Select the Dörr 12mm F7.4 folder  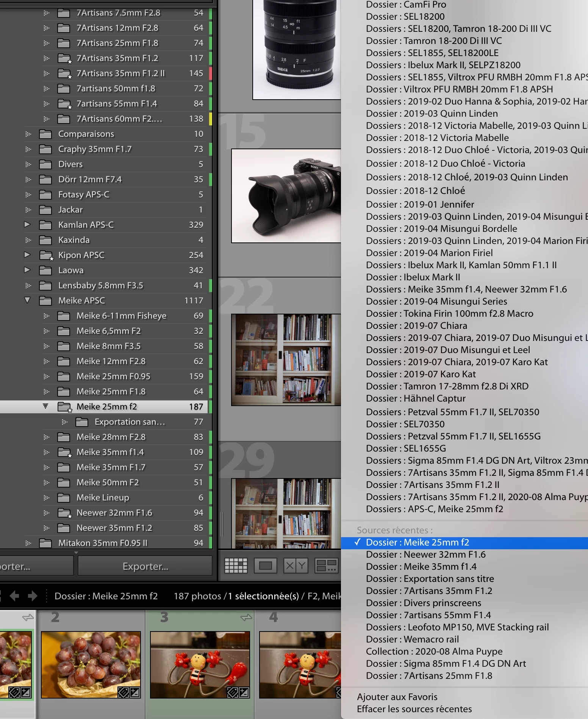(104, 180)
